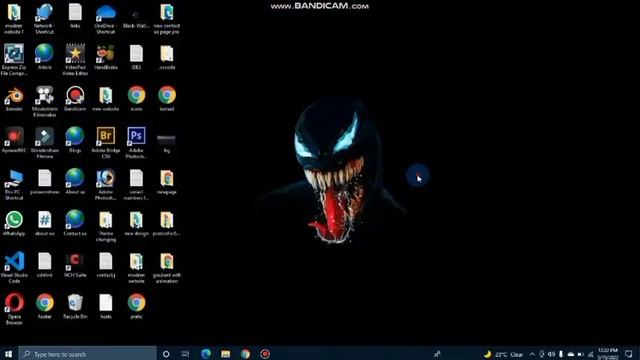Select the Adobe Photoshop Ps shortcut

pyautogui.click(x=136, y=142)
